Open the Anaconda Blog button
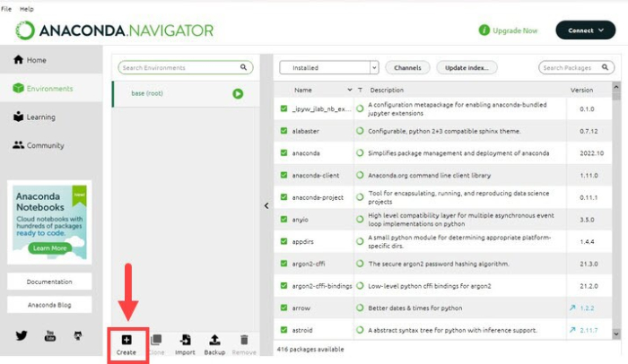The width and height of the screenshot is (628, 364). click(49, 305)
